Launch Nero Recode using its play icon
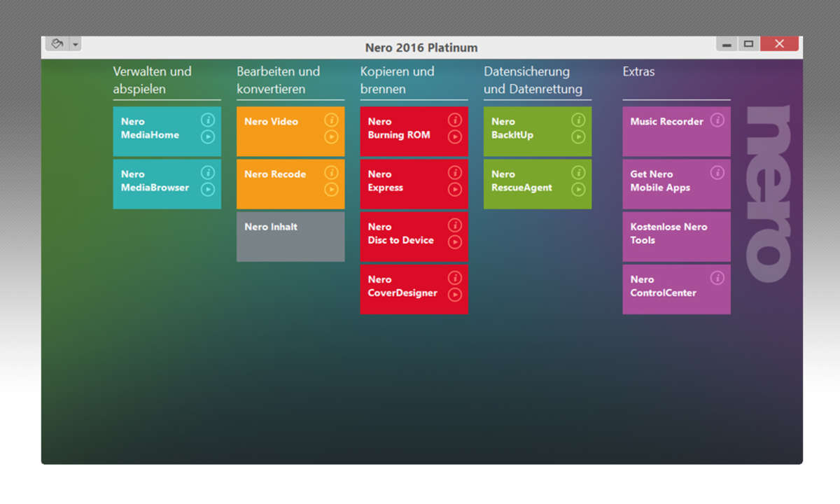Image resolution: width=840 pixels, height=504 pixels. click(331, 189)
